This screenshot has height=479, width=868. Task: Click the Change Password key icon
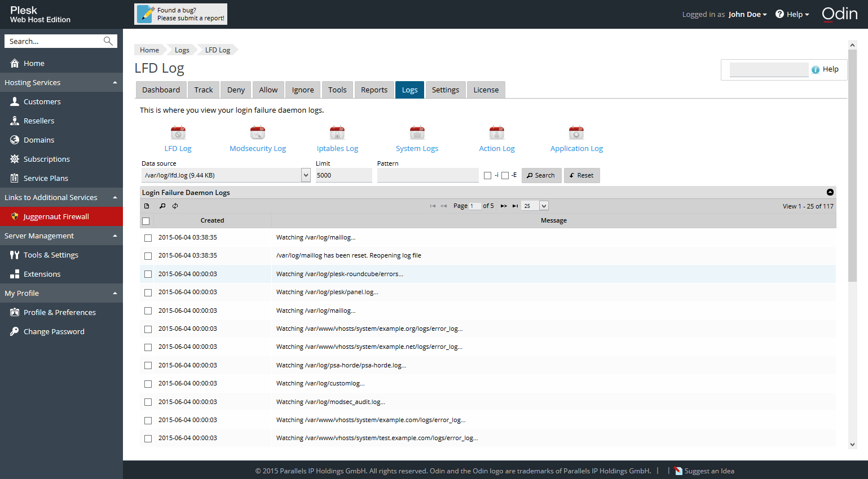tap(15, 331)
